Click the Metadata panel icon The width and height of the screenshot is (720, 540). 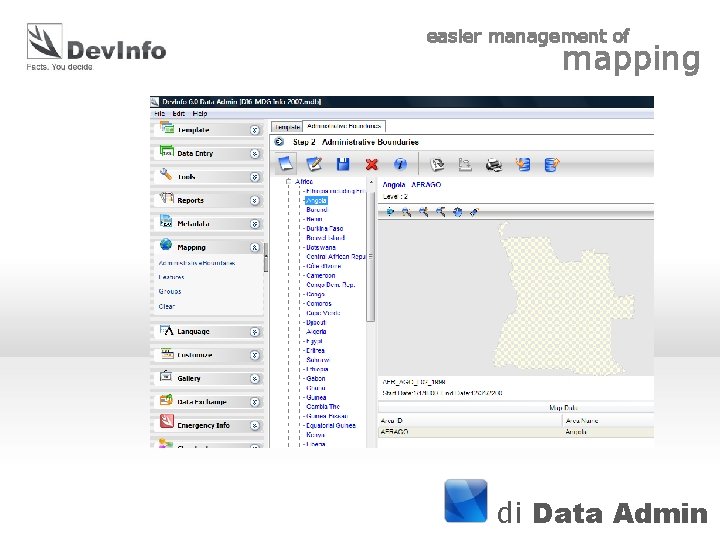tap(166, 221)
